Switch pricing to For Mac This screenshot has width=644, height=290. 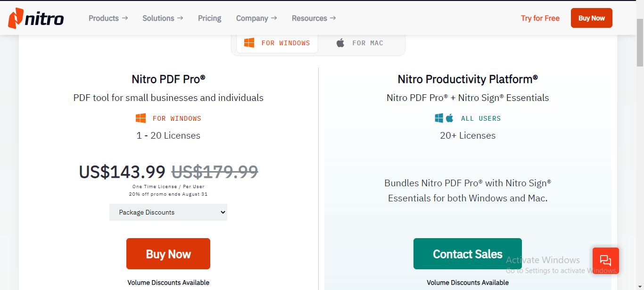pos(360,43)
